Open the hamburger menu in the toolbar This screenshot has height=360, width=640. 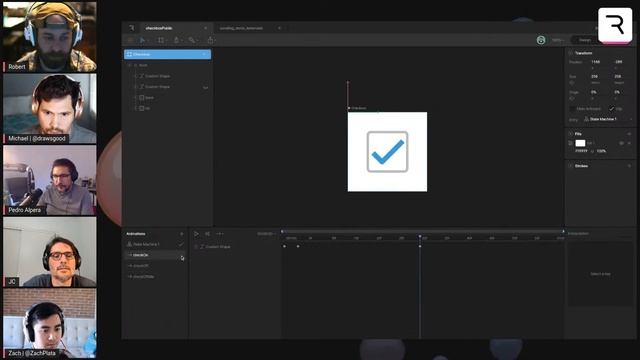130,40
